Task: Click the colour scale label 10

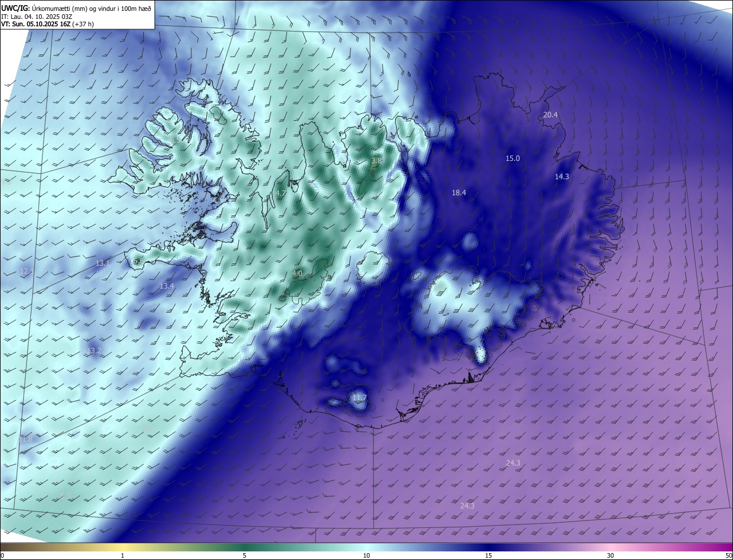Action: [366, 555]
